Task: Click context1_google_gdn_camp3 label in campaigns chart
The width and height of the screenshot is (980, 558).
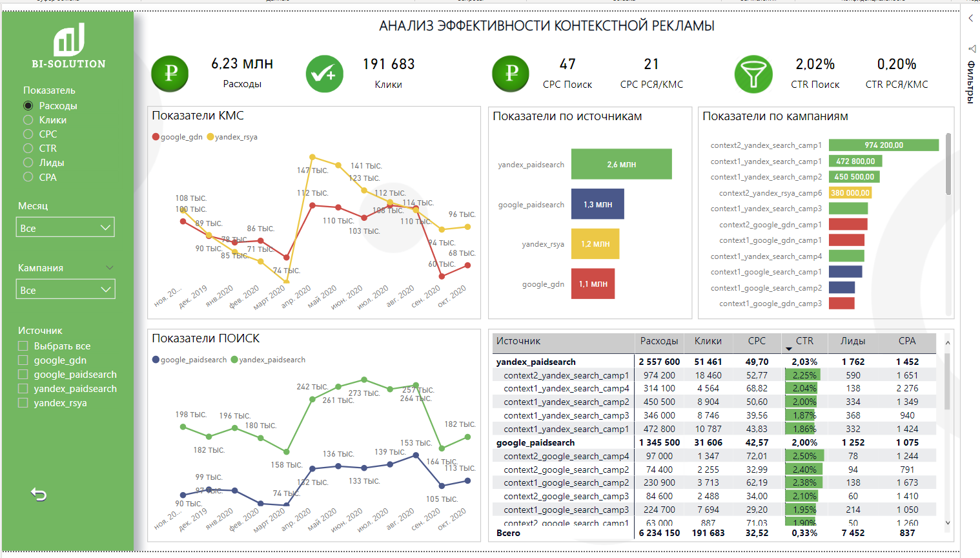Action: point(770,304)
